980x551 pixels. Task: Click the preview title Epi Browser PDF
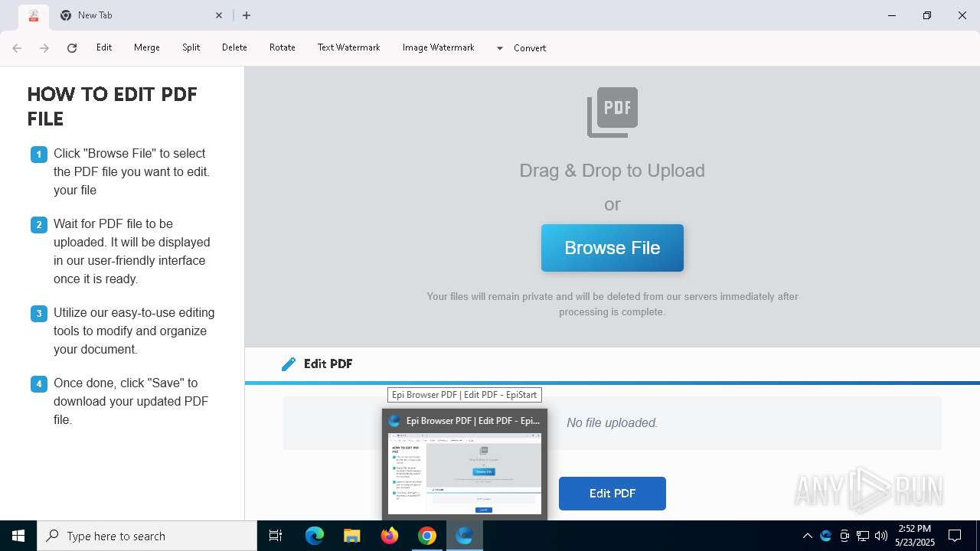click(x=473, y=421)
